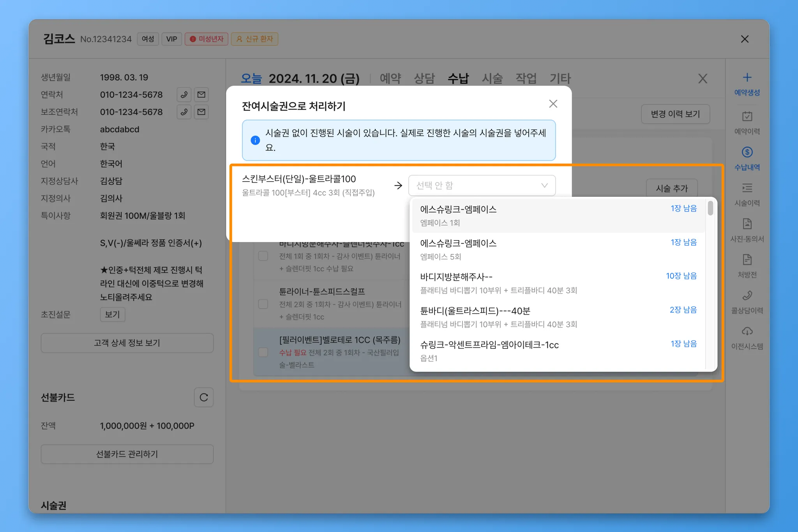Viewport: 798px width, 532px height.
Task: Open 예약이력 calendar icon in sidebar
Action: tap(747, 117)
